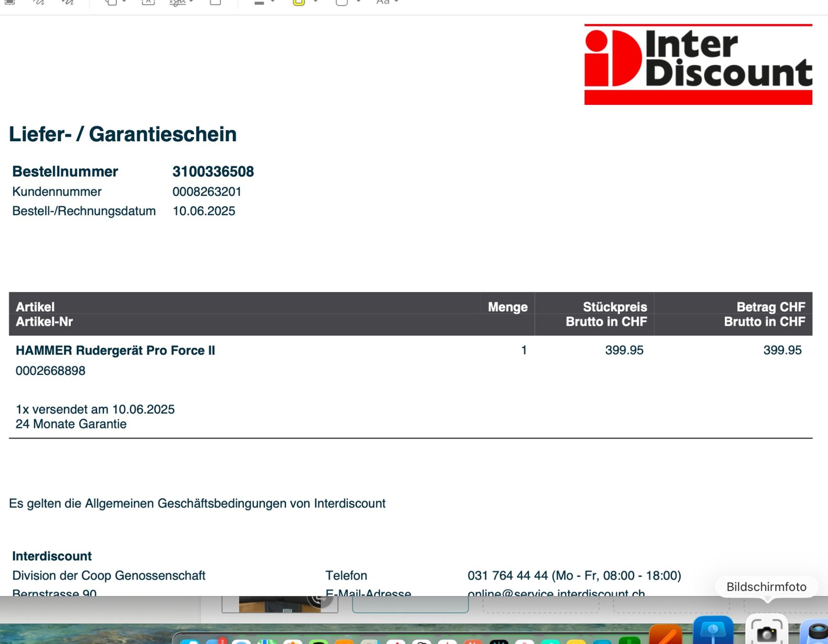Click the Bildschirmfoto tooltip label
Screen dimensions: 828x644
pos(766,587)
